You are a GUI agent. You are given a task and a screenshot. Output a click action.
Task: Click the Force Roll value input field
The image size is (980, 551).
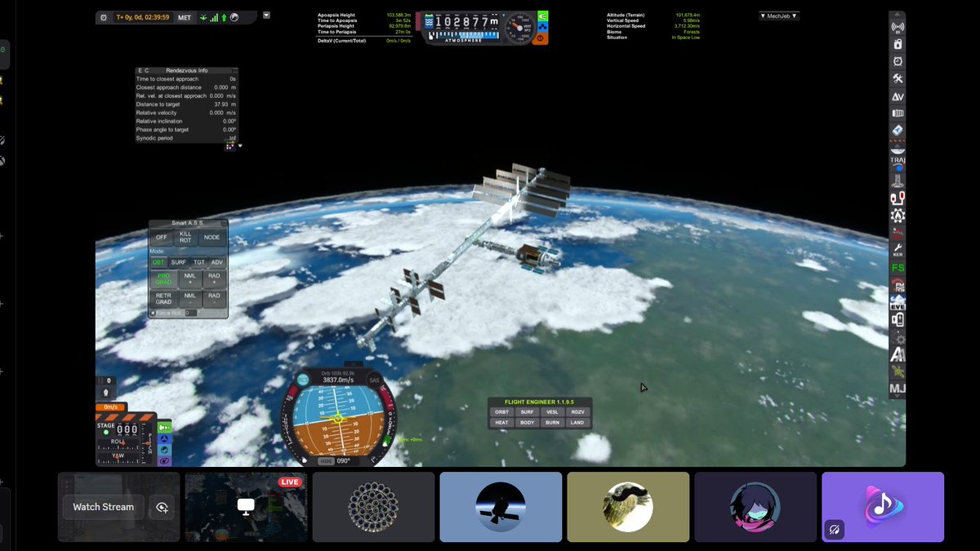point(190,313)
